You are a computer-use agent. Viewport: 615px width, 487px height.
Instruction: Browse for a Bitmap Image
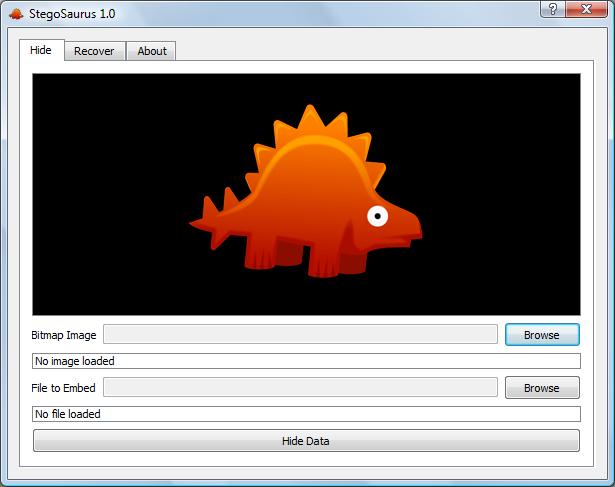pos(542,335)
